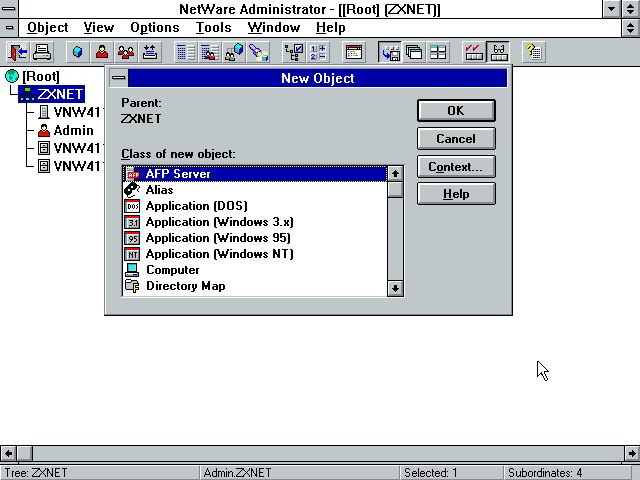Click the AFP Server class icon

pos(133,174)
